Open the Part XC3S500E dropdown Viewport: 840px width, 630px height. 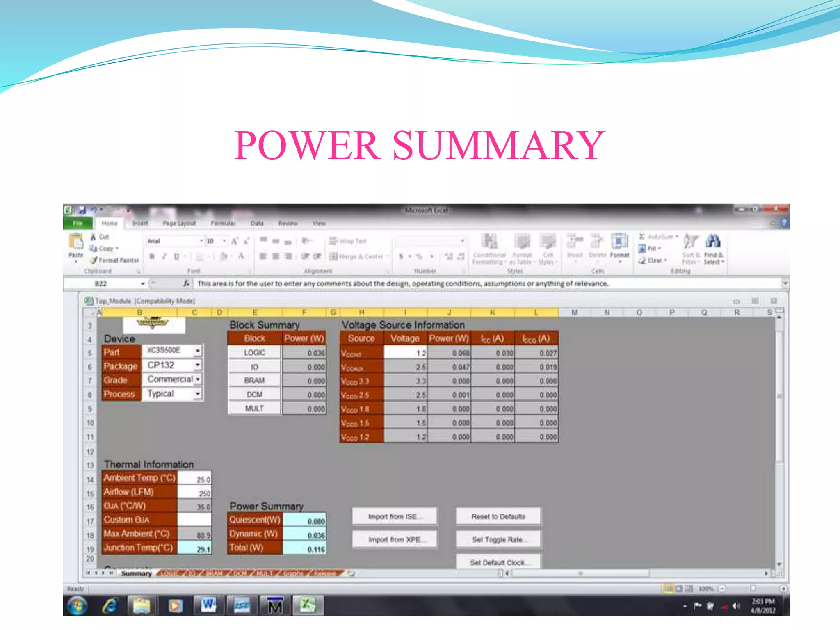pyautogui.click(x=198, y=351)
